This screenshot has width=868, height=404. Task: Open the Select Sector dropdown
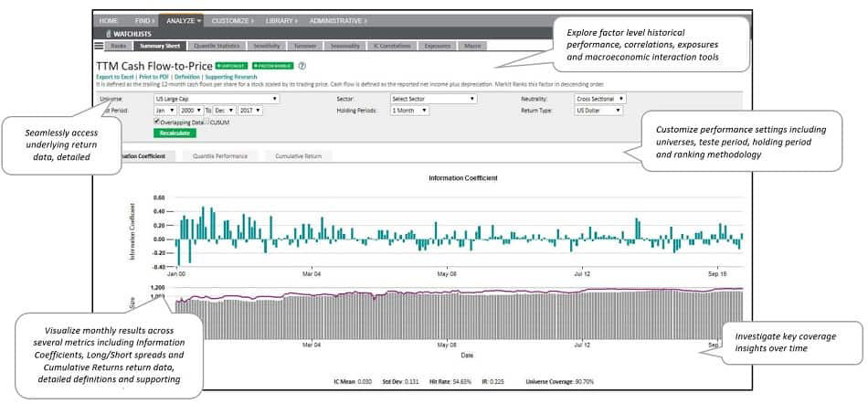click(433, 99)
